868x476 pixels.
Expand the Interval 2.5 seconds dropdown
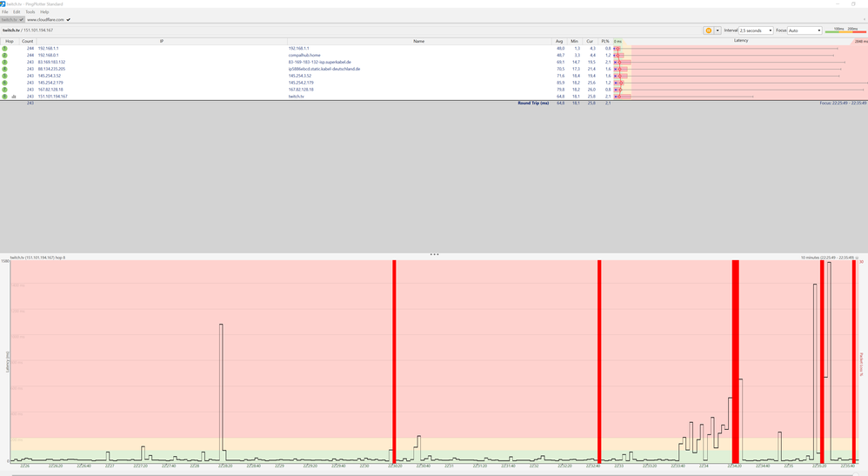tap(756, 30)
